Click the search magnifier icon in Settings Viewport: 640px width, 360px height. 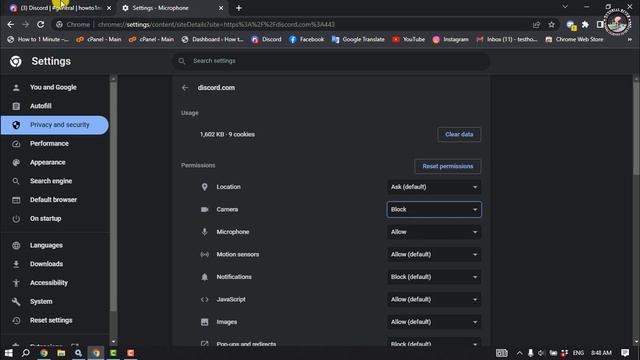tap(182, 61)
